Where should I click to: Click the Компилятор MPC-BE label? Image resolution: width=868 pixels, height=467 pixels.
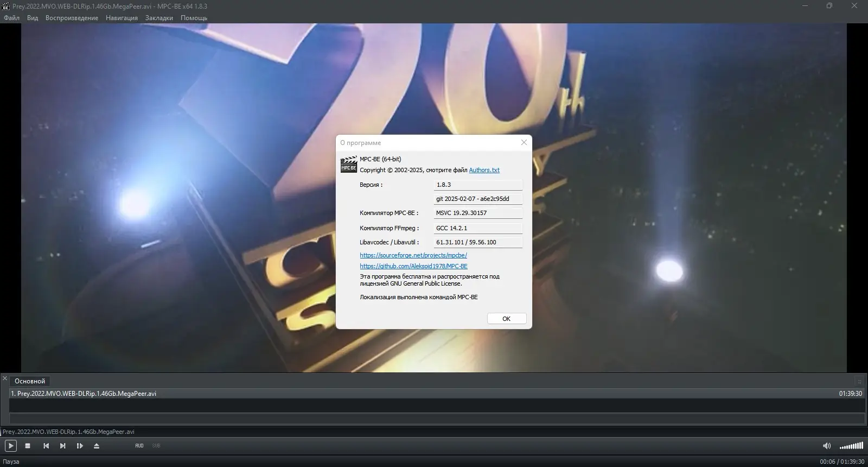tap(389, 213)
